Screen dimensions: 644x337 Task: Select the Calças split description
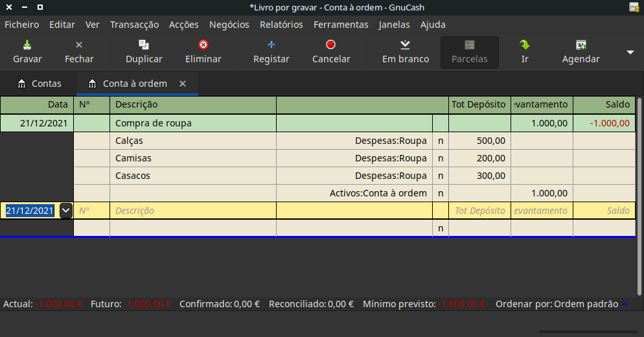tap(193, 141)
